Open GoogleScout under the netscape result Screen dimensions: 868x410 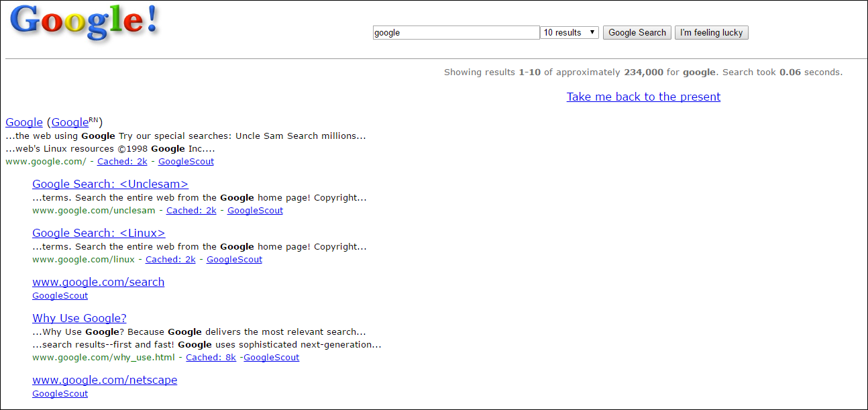coord(60,394)
